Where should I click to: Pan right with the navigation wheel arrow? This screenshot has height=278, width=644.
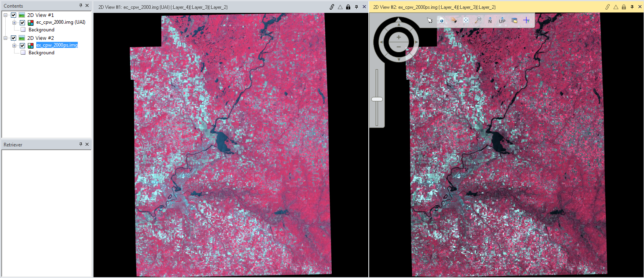click(x=416, y=42)
